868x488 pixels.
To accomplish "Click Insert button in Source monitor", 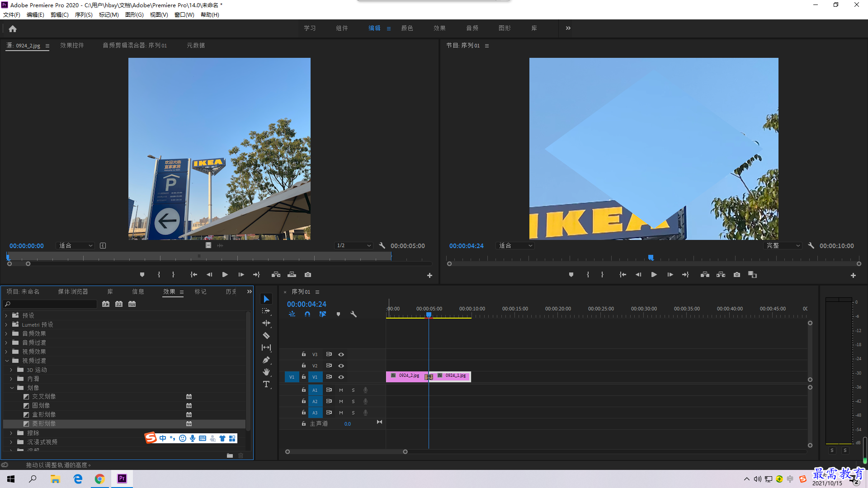I will [276, 275].
